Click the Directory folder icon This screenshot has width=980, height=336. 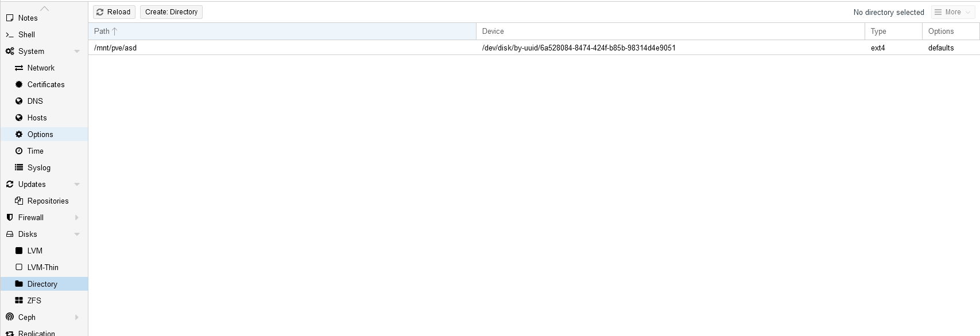tap(19, 284)
